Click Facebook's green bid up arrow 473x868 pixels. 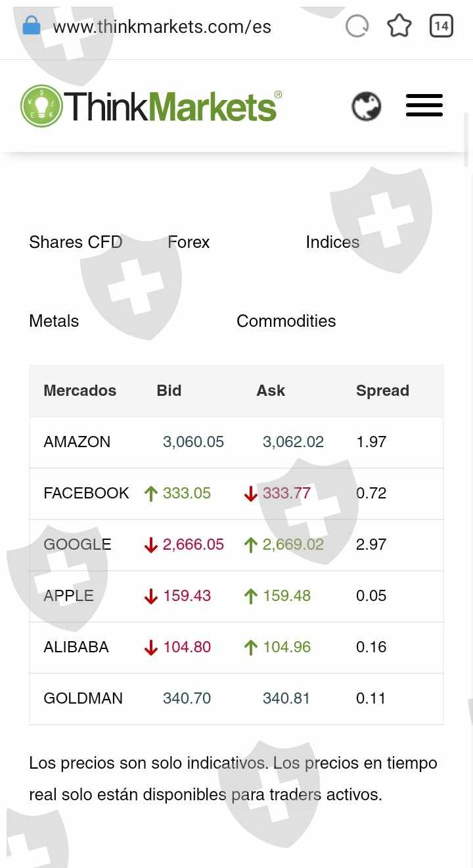click(x=151, y=493)
